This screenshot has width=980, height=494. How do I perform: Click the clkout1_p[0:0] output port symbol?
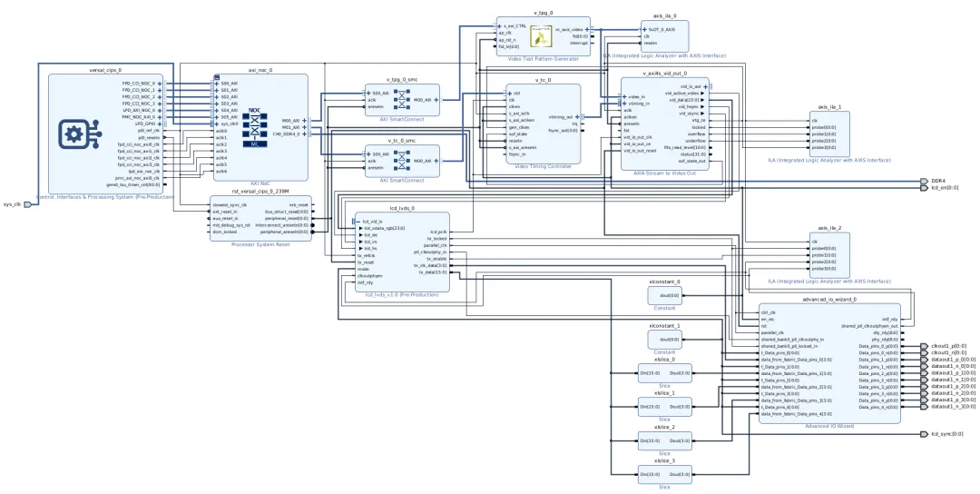point(924,346)
